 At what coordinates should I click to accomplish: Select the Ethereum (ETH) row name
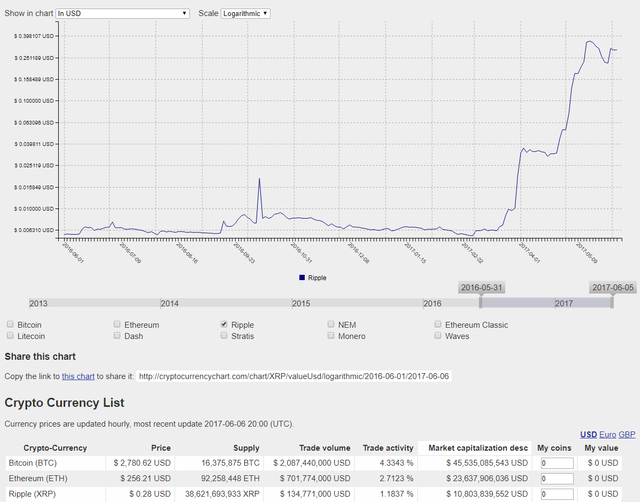[x=38, y=478]
